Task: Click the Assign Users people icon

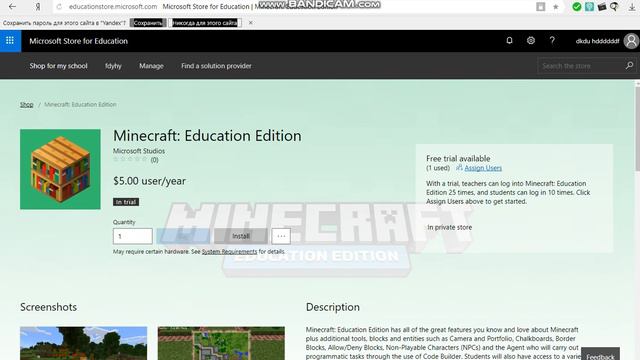Action: pyautogui.click(x=459, y=167)
